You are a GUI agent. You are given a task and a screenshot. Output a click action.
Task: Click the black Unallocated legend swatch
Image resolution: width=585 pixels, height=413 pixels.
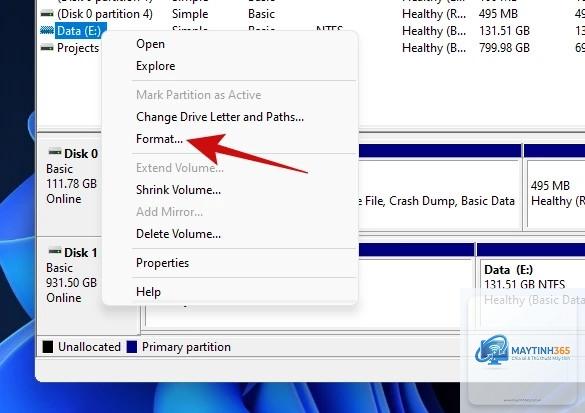(48, 347)
